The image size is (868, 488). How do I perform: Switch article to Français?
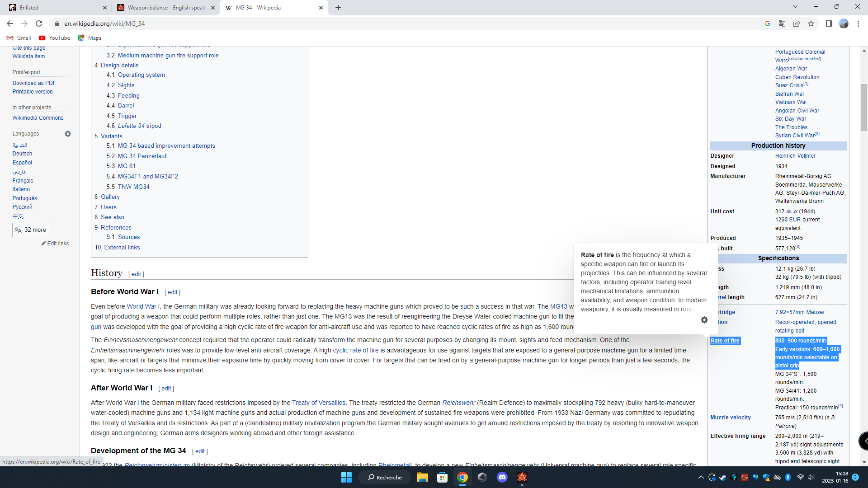tap(23, 181)
